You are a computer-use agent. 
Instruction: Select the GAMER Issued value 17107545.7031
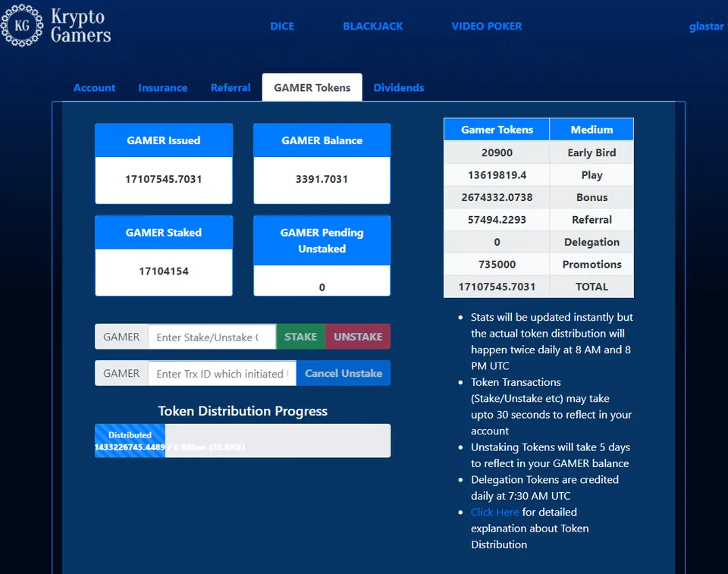[164, 179]
